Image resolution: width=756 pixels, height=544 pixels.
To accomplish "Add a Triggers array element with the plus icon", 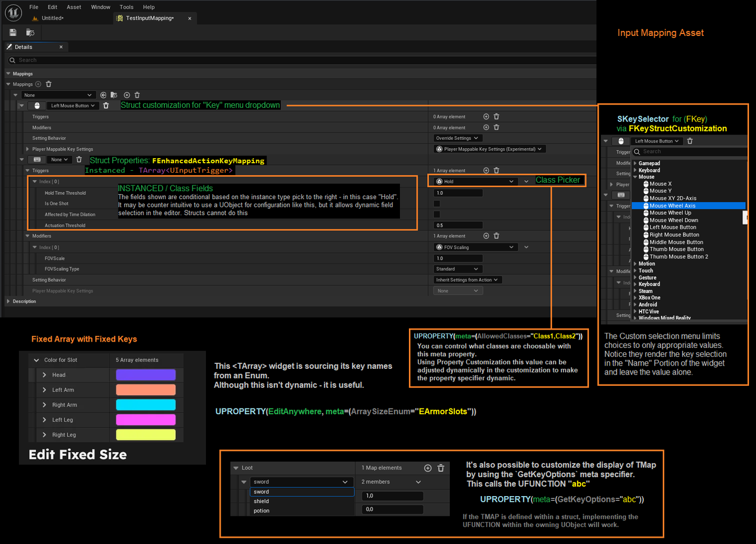I will [x=486, y=168].
